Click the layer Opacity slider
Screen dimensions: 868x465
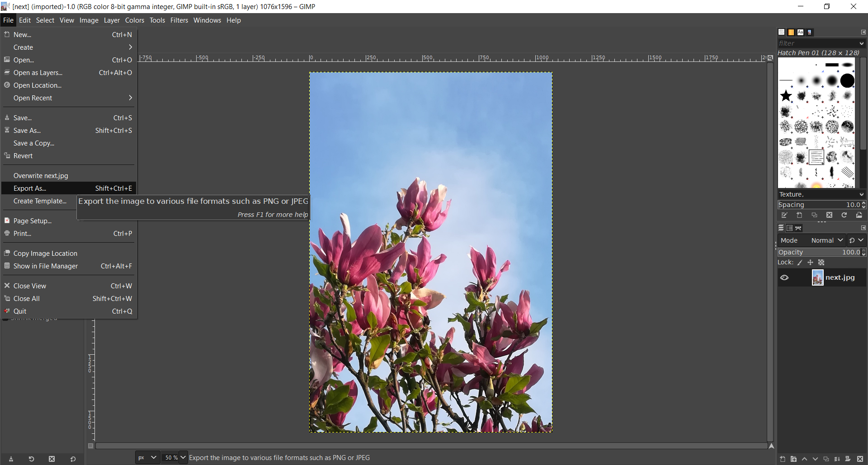(x=818, y=252)
